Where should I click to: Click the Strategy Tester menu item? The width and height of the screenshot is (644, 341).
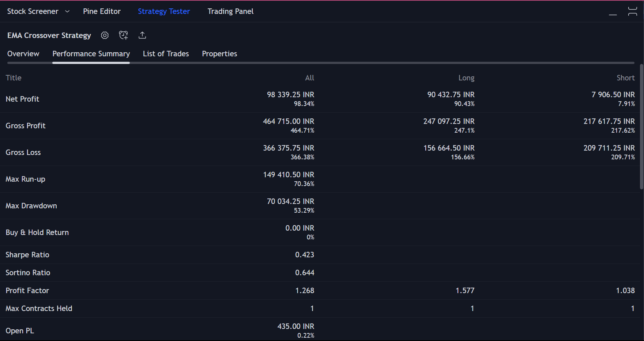[163, 11]
